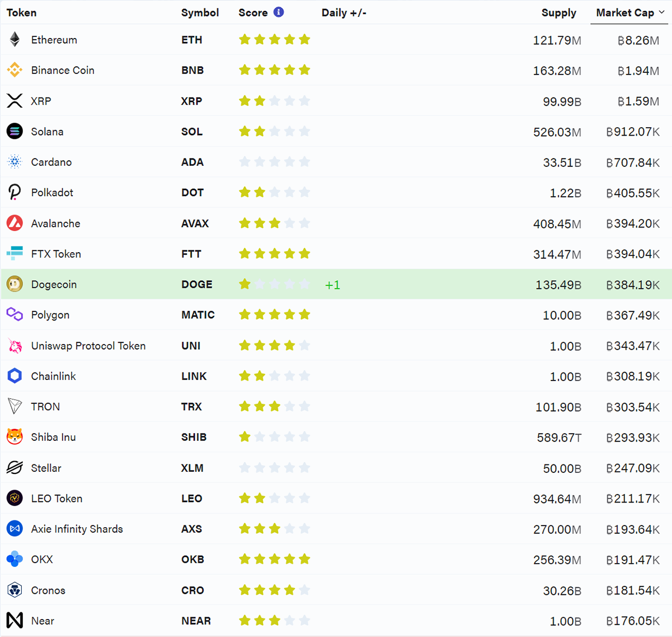This screenshot has width=672, height=637.
Task: Click Polkadot market cap ₿405.55K
Action: click(x=633, y=193)
